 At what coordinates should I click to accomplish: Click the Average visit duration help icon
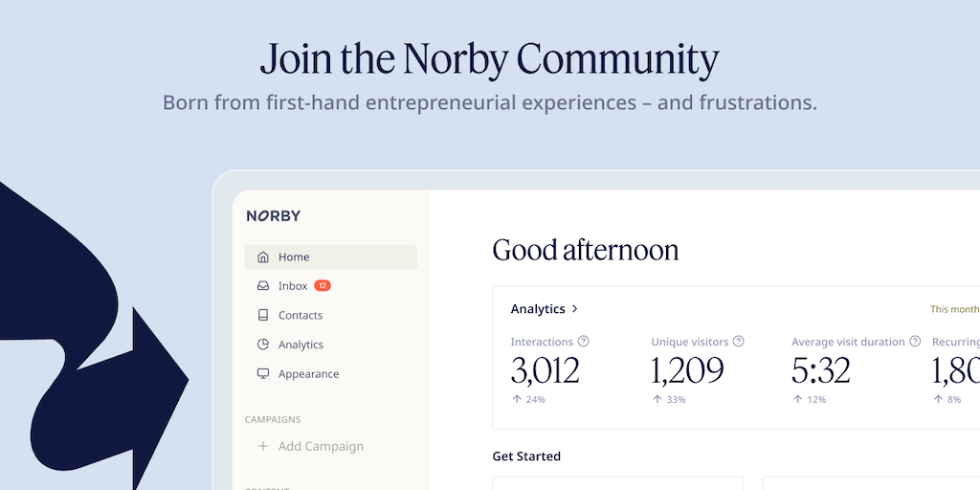pos(915,342)
